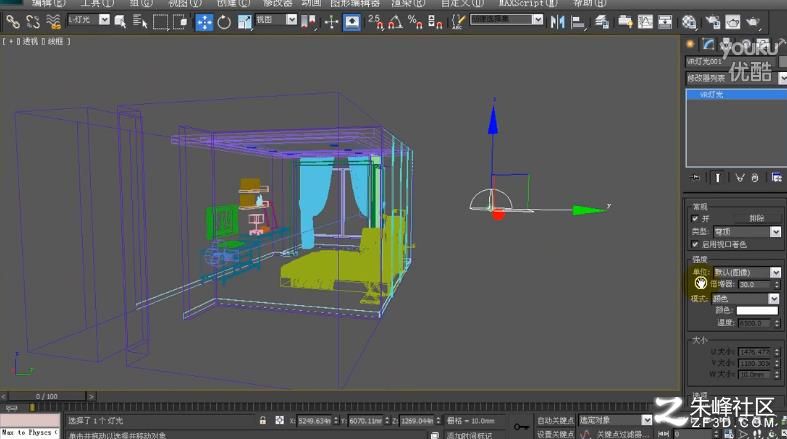This screenshot has width=787, height=439.
Task: Click the Select Object arrow icon
Action: [x=120, y=22]
